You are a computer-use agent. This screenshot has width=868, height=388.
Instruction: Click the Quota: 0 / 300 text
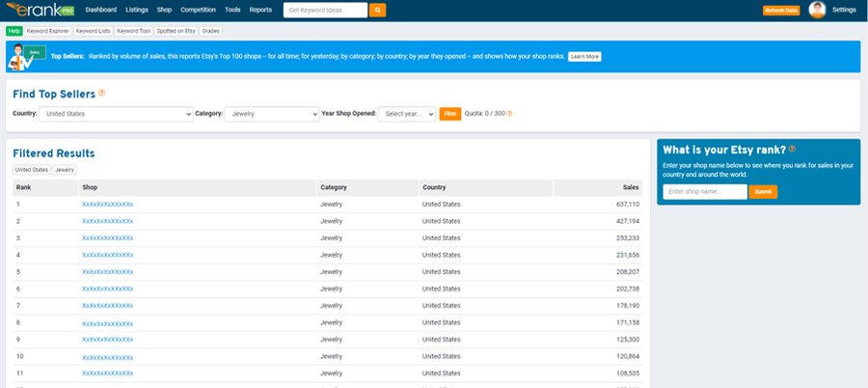coord(485,114)
